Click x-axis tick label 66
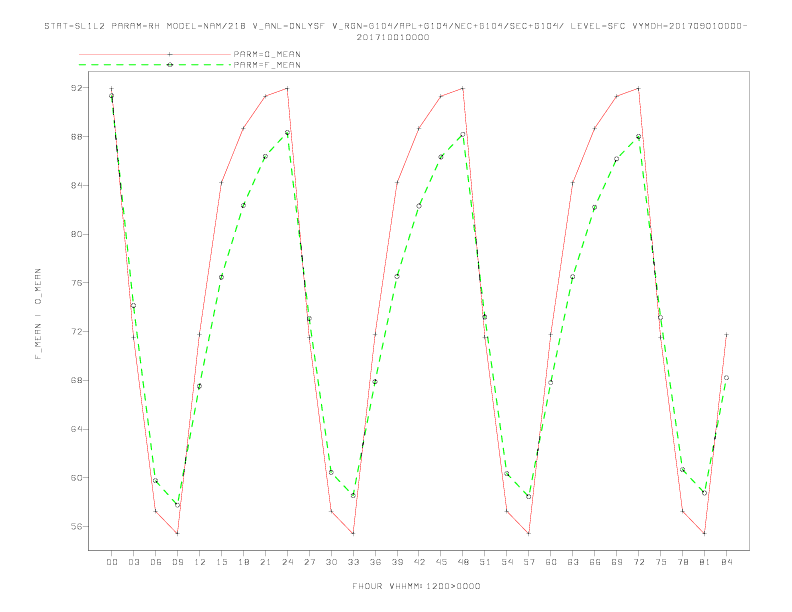Viewport: 792px width, 612px height. coord(595,562)
